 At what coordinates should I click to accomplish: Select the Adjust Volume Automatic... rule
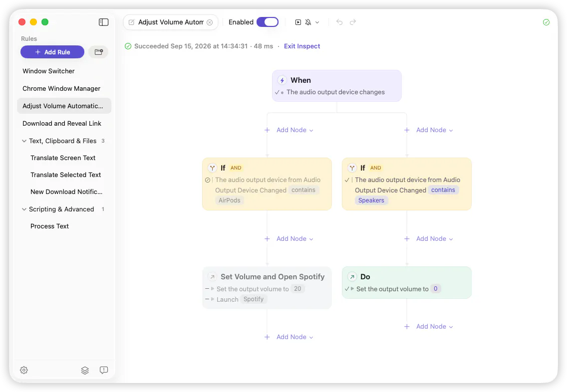[x=64, y=106]
